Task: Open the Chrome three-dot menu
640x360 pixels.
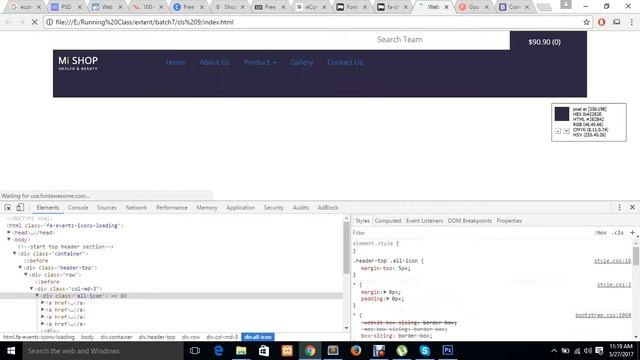Action: click(631, 22)
